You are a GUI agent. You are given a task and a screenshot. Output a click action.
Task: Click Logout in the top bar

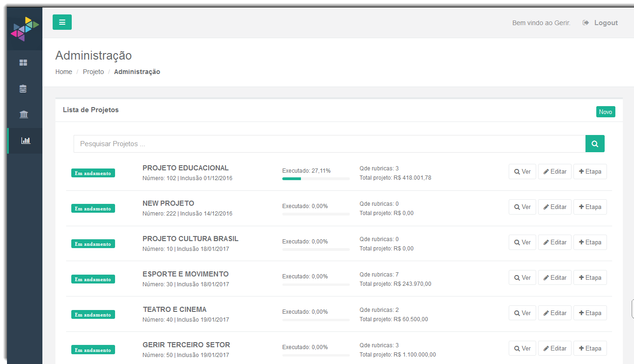tap(600, 23)
